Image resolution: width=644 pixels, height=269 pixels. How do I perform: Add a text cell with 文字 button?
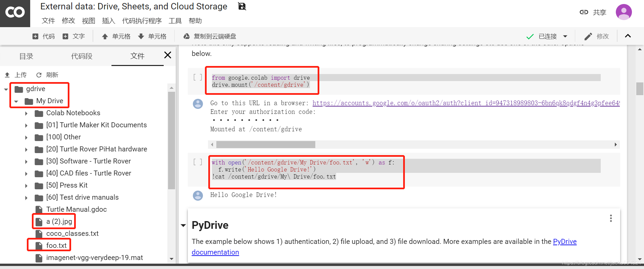[74, 36]
